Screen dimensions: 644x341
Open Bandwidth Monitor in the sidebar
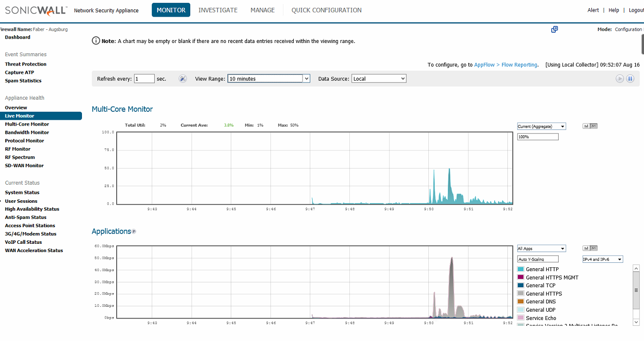tap(27, 132)
